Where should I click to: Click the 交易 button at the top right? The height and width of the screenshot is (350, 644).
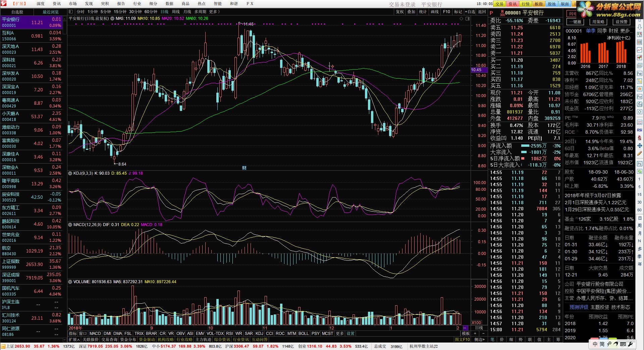499,4
